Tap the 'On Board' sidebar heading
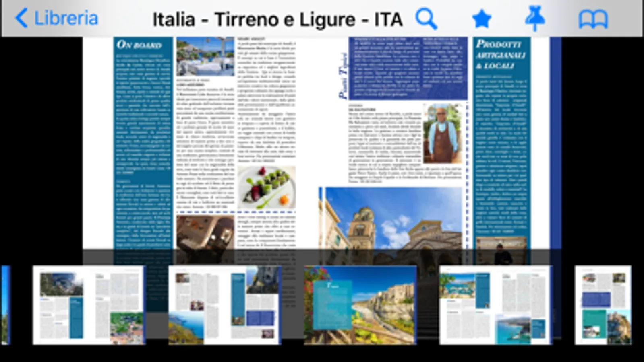Image resolution: width=644 pixels, height=362 pixels. pos(139,45)
